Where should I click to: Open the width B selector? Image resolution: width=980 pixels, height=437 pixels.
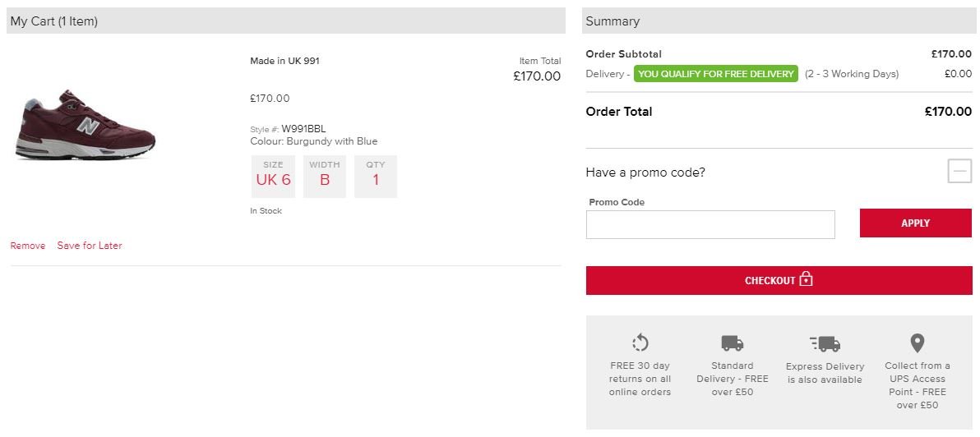tap(325, 176)
